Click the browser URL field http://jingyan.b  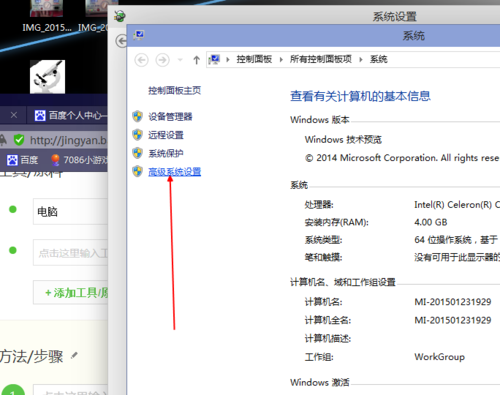68,140
